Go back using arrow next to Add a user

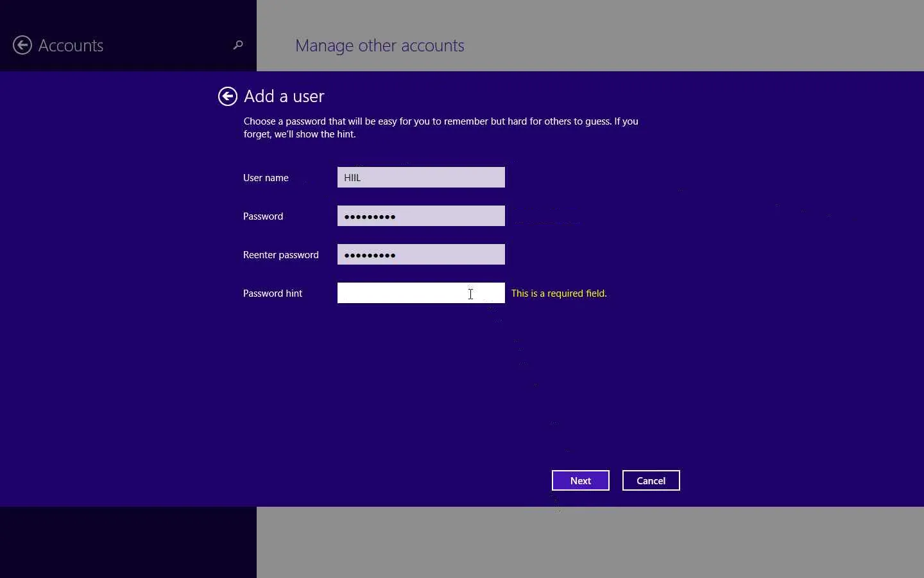[x=228, y=96]
